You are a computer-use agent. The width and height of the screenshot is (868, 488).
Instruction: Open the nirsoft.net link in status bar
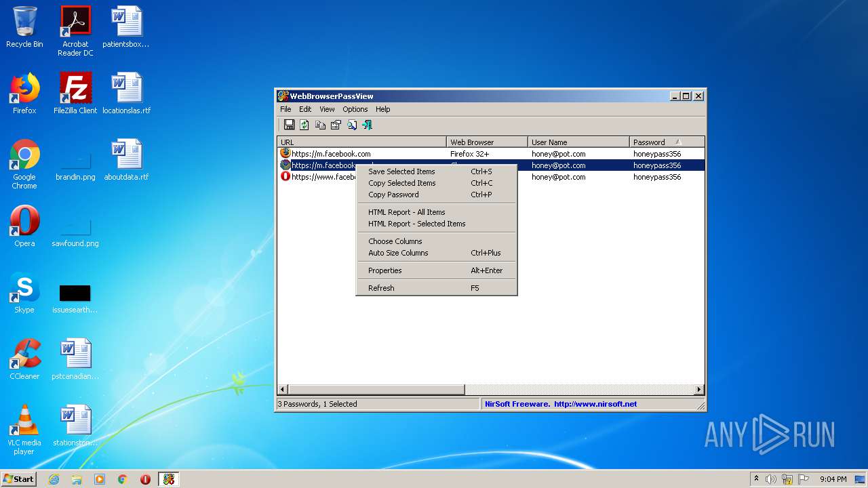point(595,404)
